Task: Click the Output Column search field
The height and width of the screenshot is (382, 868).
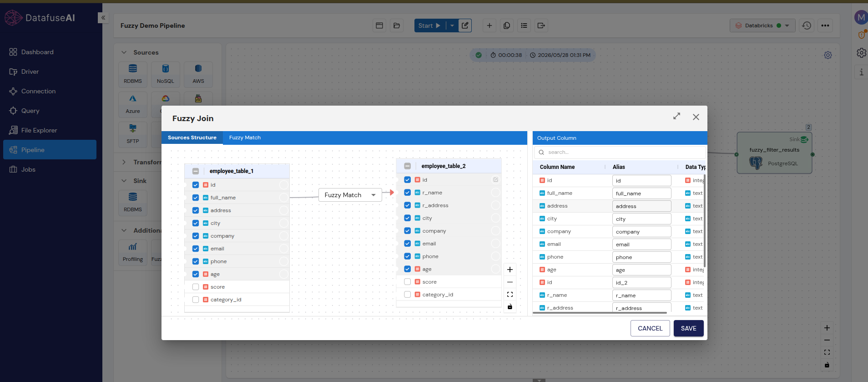Action: (x=620, y=152)
